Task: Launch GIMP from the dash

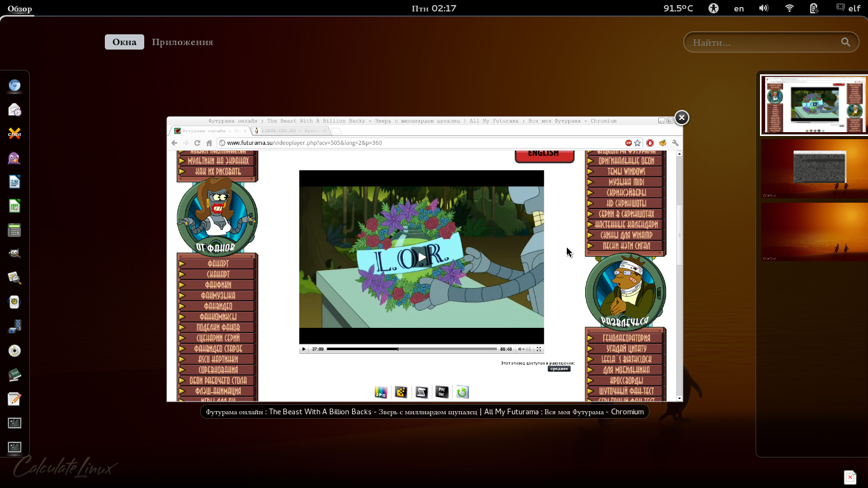Action: point(14,254)
